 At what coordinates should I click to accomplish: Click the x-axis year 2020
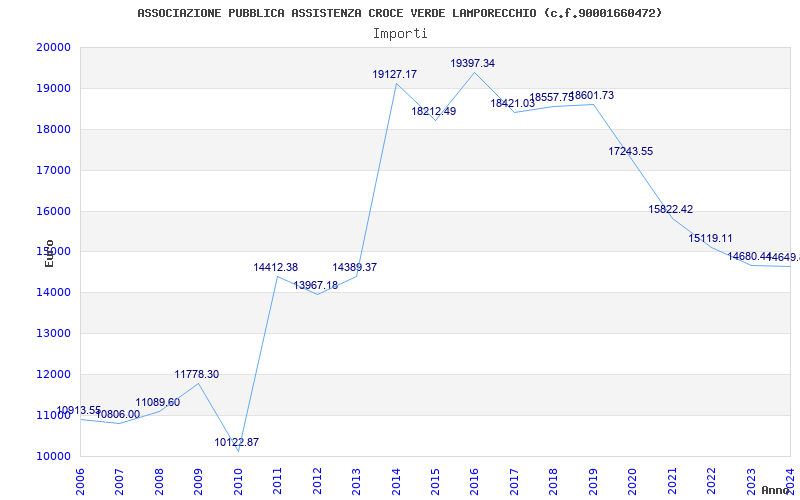pyautogui.click(x=632, y=481)
